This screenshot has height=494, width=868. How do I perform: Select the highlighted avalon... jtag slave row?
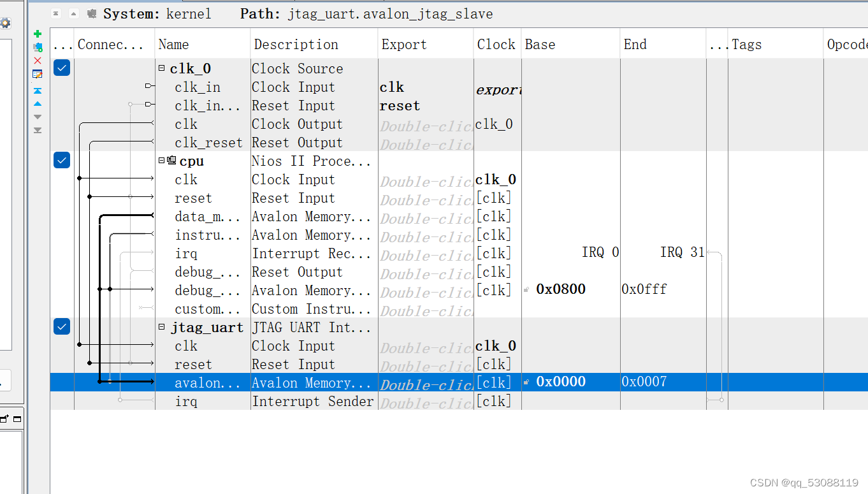(459, 382)
